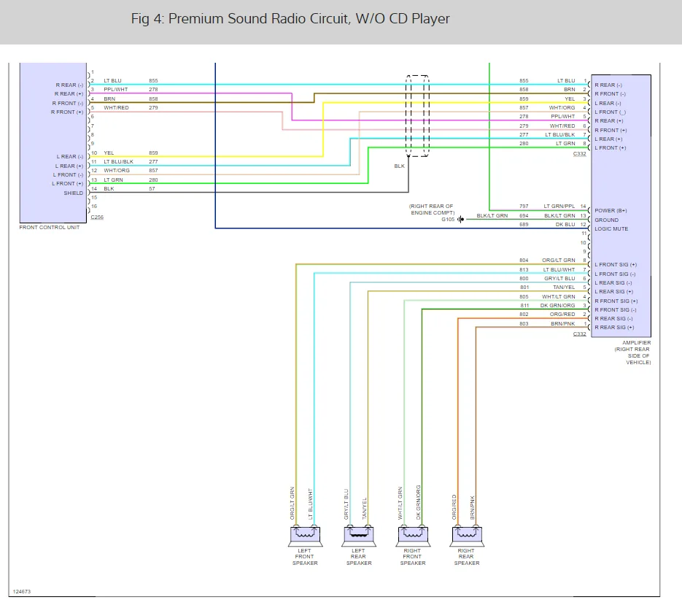Click the 'DK BLU' wire label
682x616 pixels.
tap(565, 225)
